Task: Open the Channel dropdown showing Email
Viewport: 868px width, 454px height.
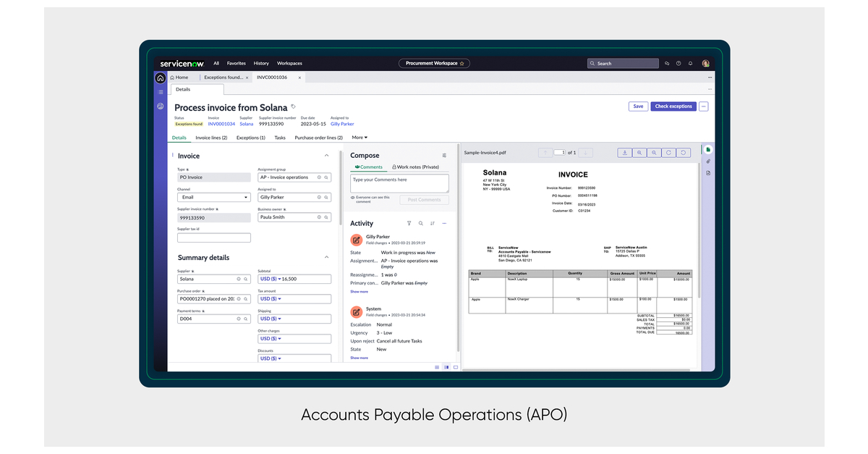Action: point(214,197)
